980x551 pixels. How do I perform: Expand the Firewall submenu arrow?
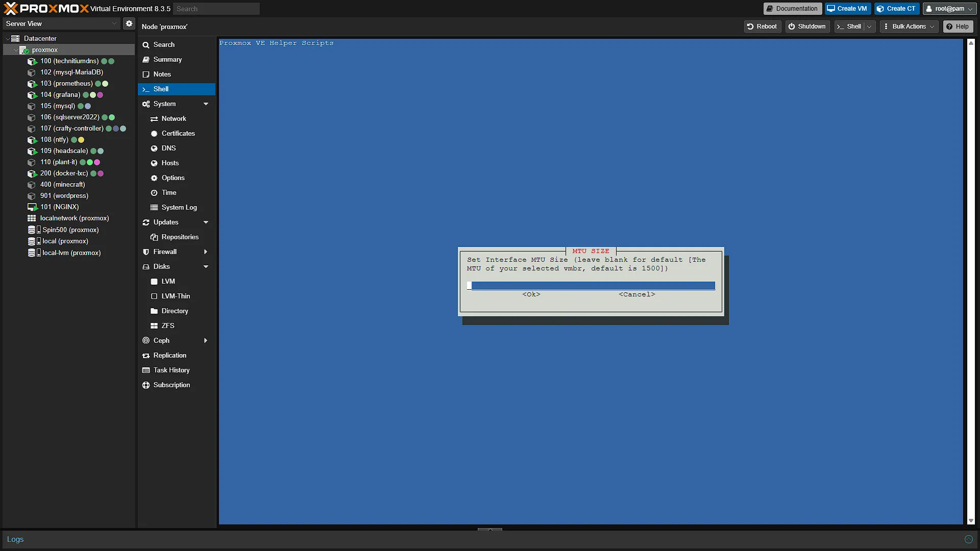[206, 252]
